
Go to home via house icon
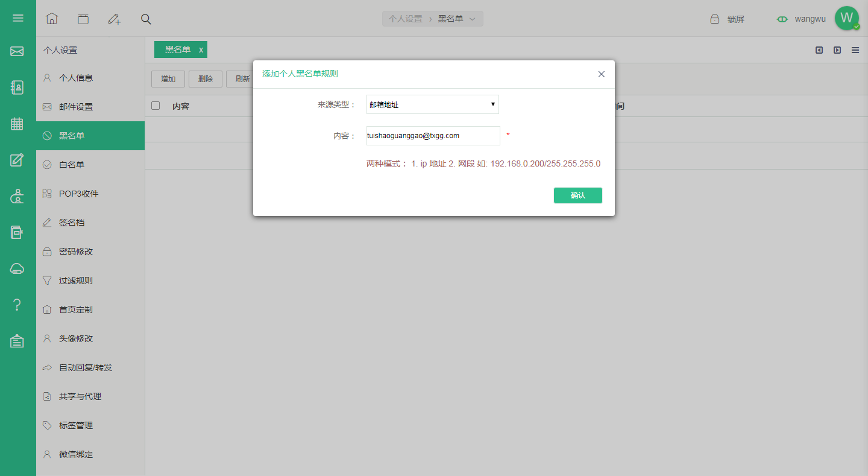[x=52, y=19]
